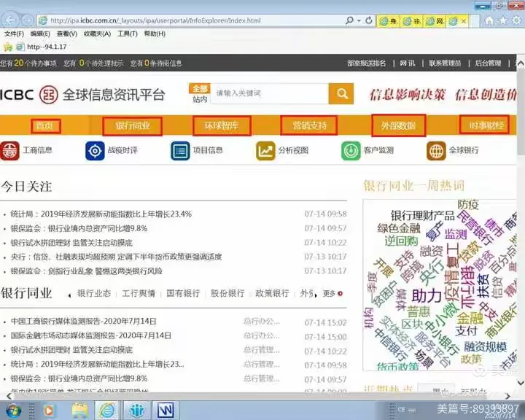Open the 全球银行 globe icon
Viewport: 525px width, 420px height.
(x=436, y=151)
